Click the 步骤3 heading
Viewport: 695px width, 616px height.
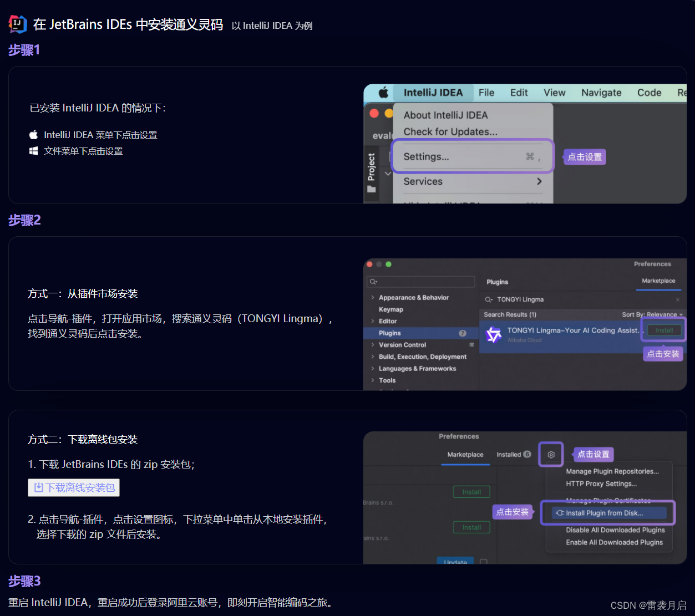[24, 581]
